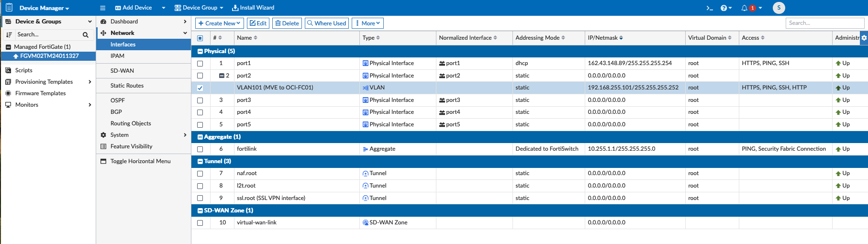Select Interfaces in Network menu
Viewport: 868px width, 244px height.
[144, 44]
